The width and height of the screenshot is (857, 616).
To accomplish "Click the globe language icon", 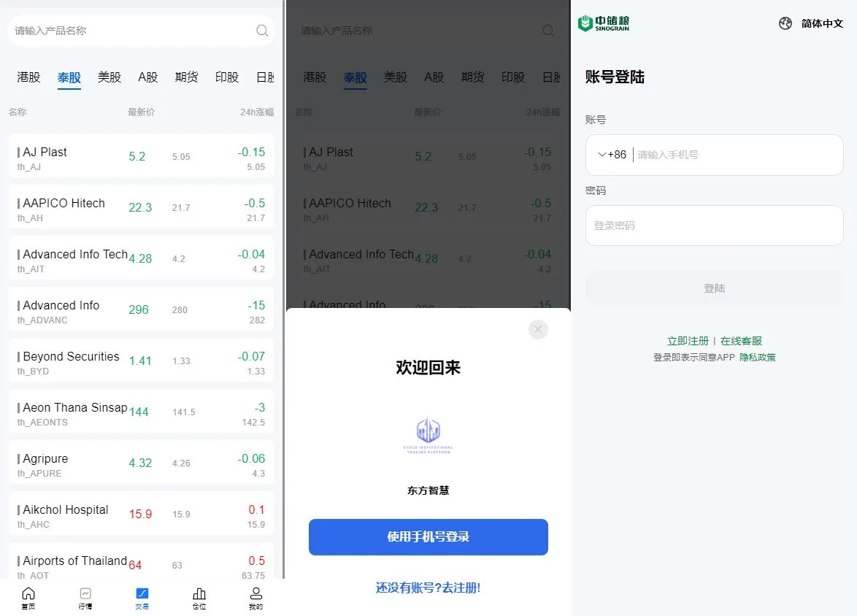I will pyautogui.click(x=785, y=23).
